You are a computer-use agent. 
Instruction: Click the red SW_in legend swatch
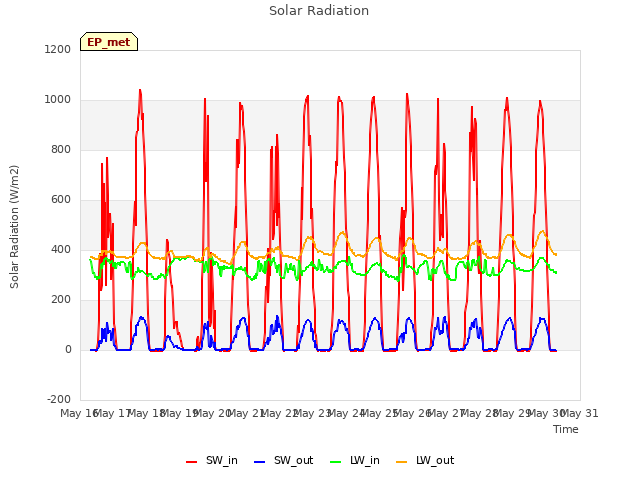pyautogui.click(x=191, y=462)
